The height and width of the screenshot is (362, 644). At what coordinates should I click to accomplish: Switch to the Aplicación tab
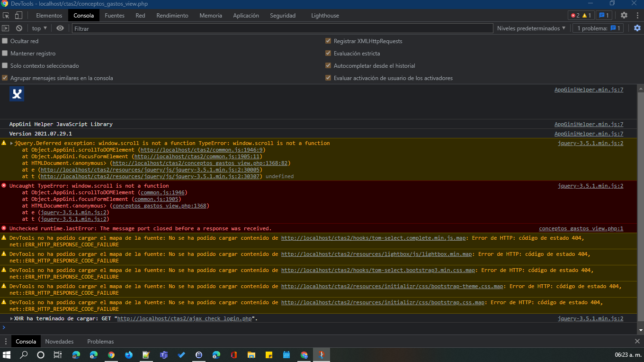pos(246,16)
